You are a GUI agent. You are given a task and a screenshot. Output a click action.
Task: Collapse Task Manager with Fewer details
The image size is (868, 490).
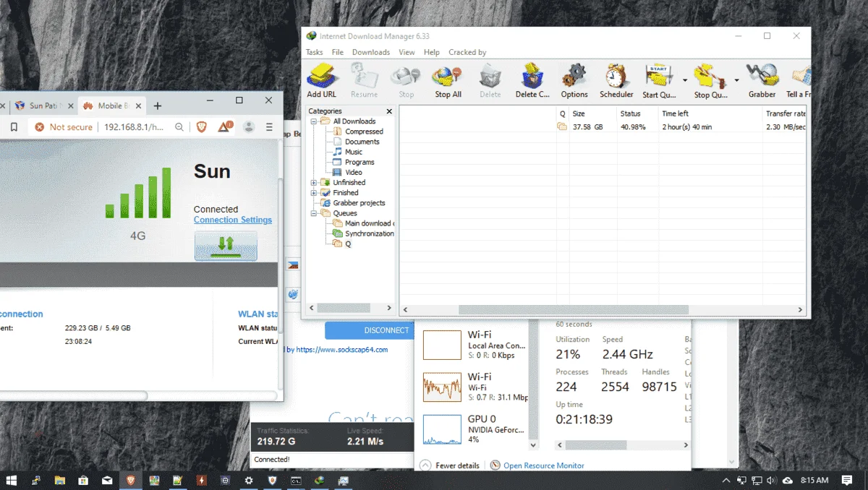pos(450,465)
